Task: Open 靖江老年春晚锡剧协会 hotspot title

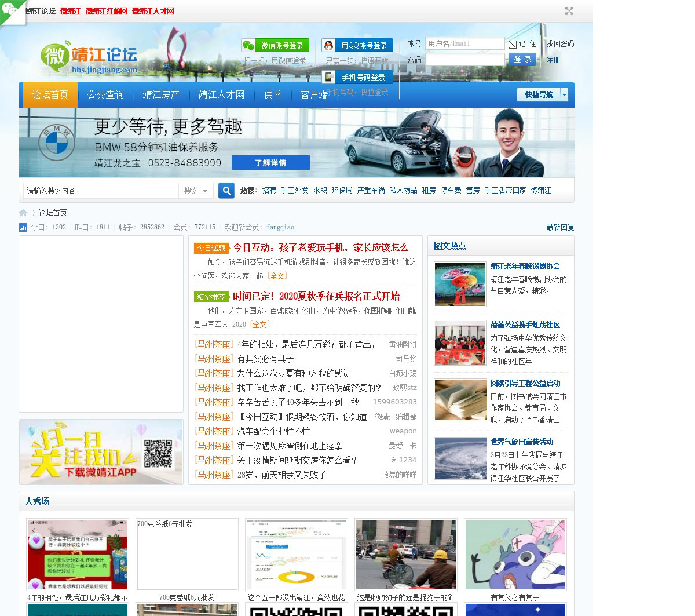Action: (525, 266)
